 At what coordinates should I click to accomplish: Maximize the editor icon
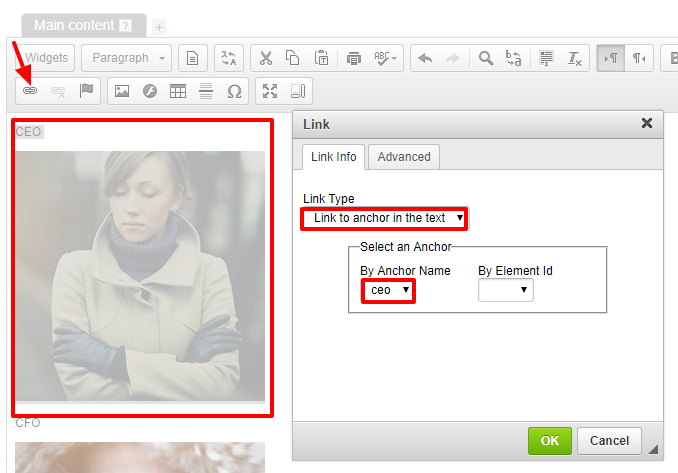point(270,91)
